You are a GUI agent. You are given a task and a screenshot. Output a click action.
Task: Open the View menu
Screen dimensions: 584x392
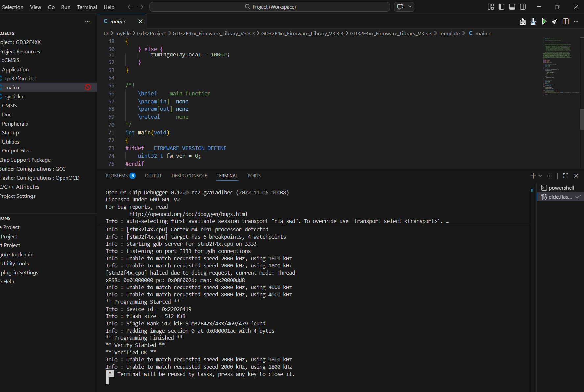coord(36,7)
